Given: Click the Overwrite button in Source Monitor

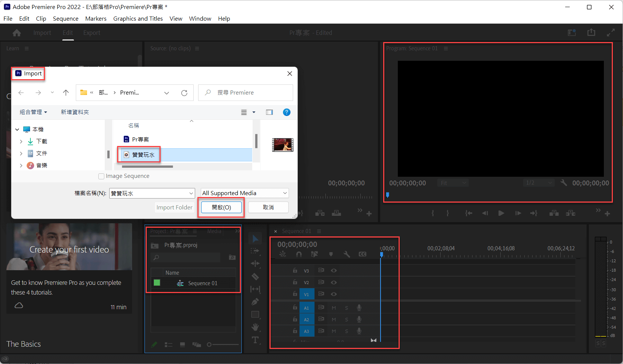Looking at the screenshot, I should click(336, 213).
